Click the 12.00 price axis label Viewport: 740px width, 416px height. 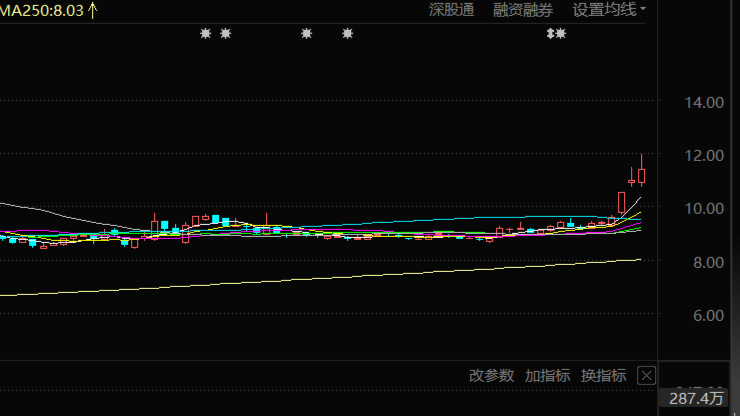point(704,155)
